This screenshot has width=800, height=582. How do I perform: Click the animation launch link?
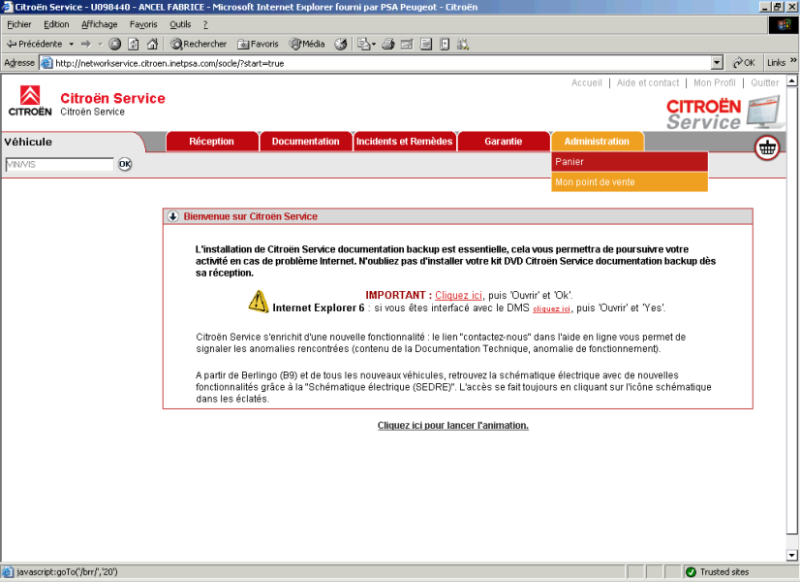pos(452,425)
